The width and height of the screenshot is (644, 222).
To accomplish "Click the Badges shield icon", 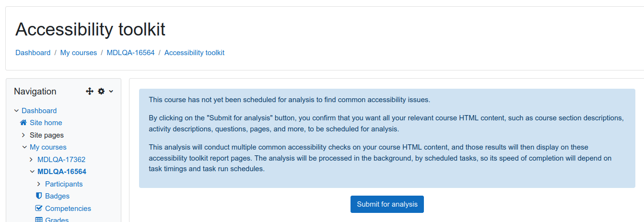I will click(39, 196).
